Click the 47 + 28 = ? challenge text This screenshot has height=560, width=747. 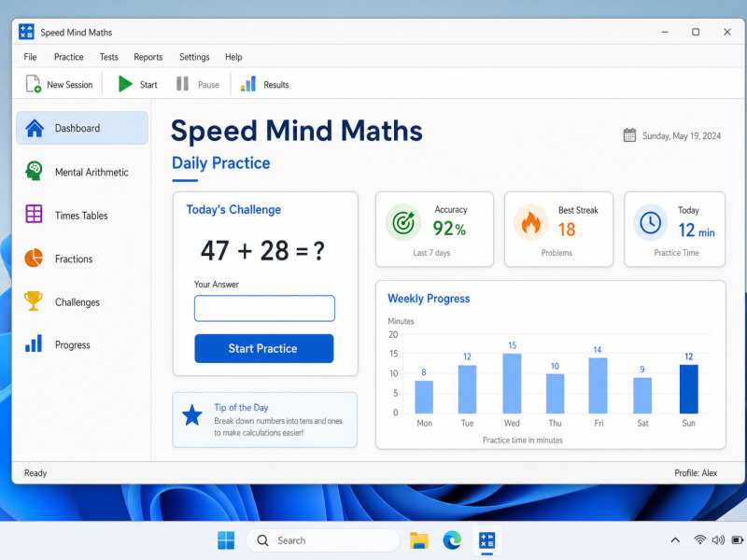262,250
